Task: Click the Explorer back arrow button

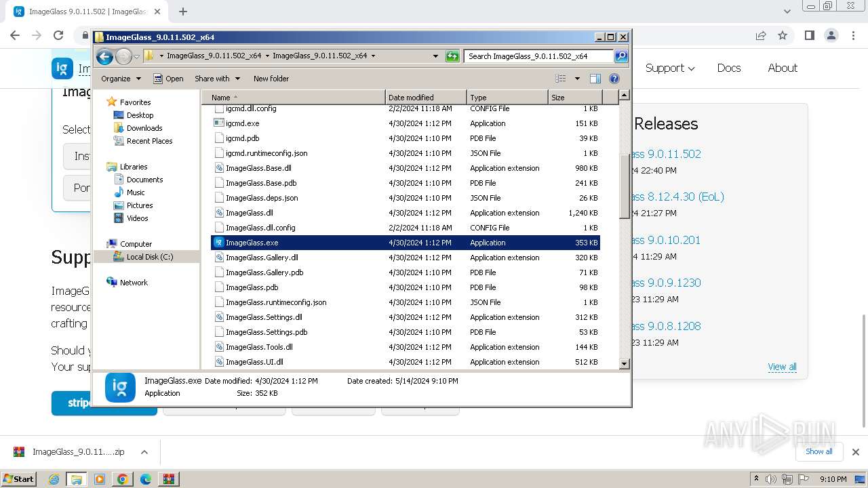Action: point(104,56)
